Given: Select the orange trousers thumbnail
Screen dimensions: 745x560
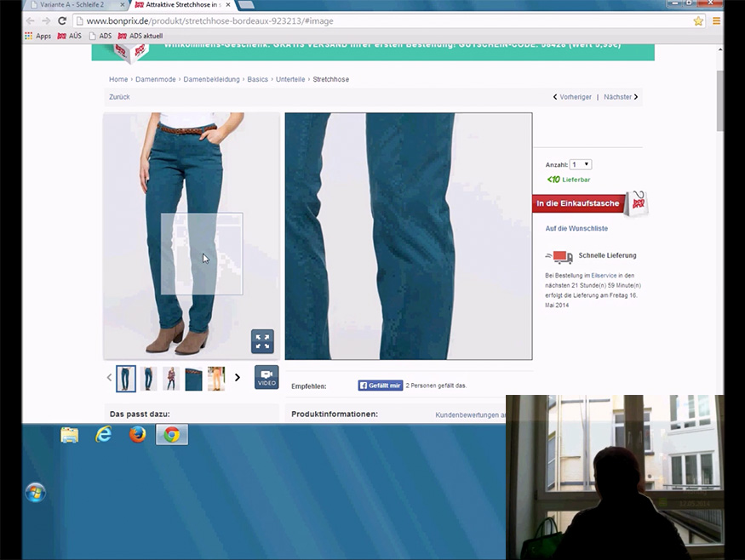Looking at the screenshot, I should coord(216,379).
